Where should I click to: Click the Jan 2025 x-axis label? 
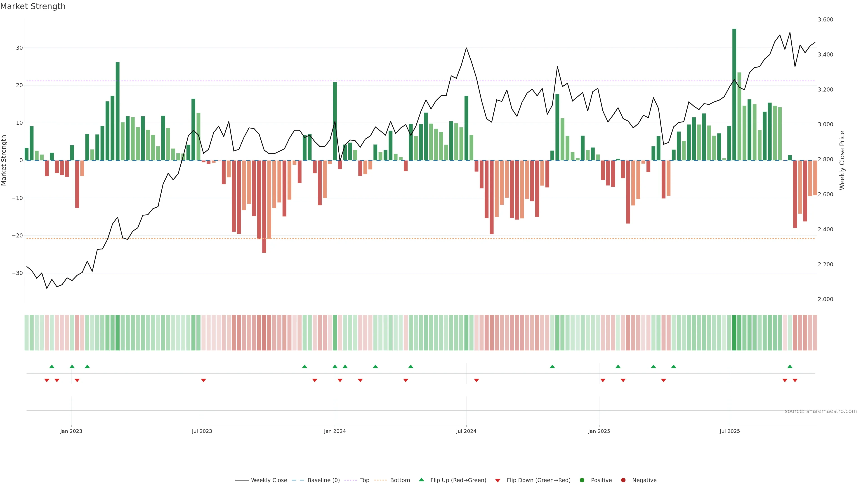tap(599, 431)
